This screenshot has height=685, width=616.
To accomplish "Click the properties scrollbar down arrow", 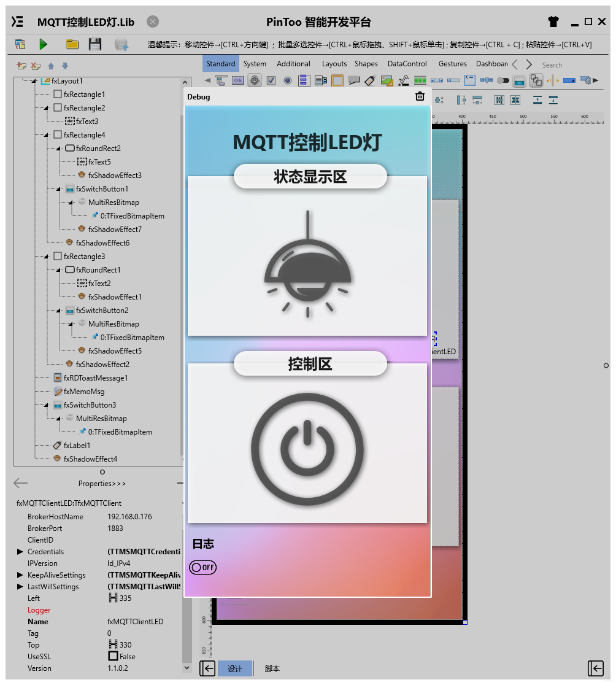I will (187, 668).
